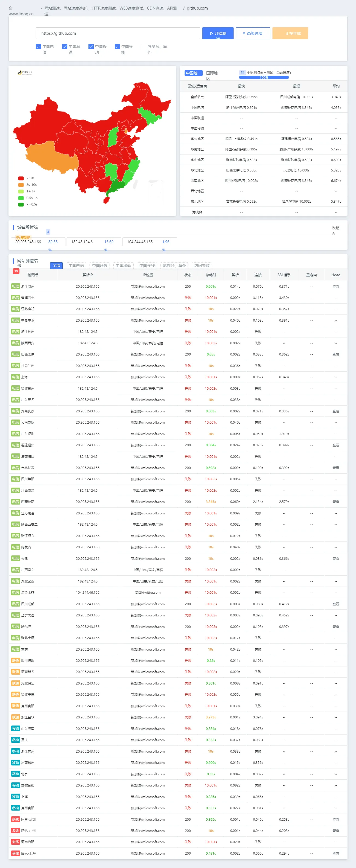Click the 100% test progress bar
This screenshot has width=356, height=868.
tap(264, 77)
